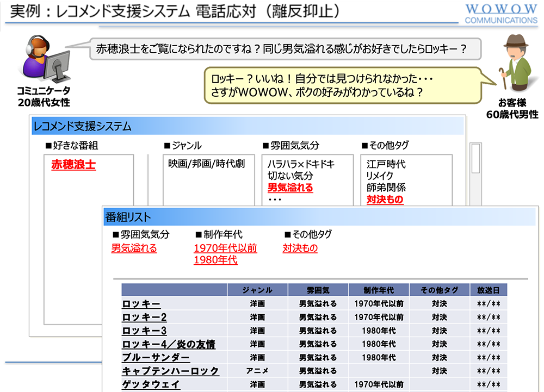544x392 pixels.
Task: Click the 番組リスト panel title bar
Action: [319, 217]
